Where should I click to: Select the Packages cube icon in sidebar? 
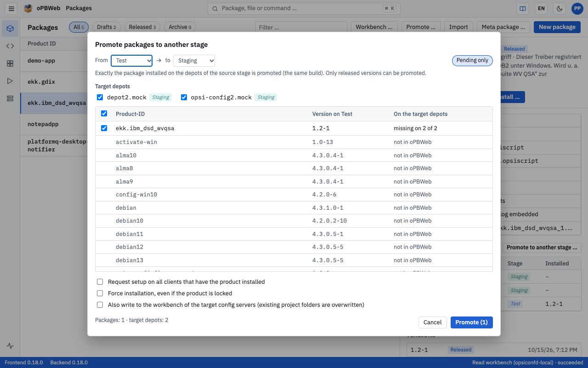pyautogui.click(x=10, y=29)
